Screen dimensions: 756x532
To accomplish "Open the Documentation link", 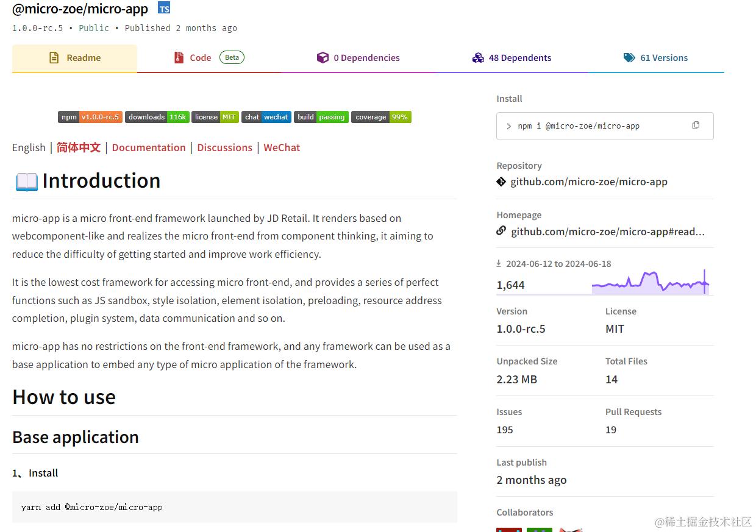I will [x=149, y=147].
